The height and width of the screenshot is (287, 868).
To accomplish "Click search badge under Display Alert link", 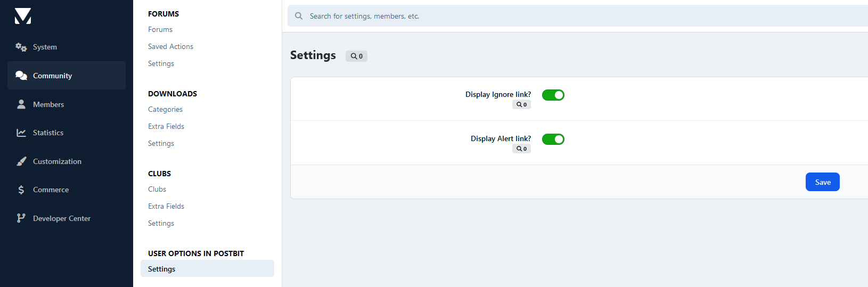I will (x=521, y=149).
